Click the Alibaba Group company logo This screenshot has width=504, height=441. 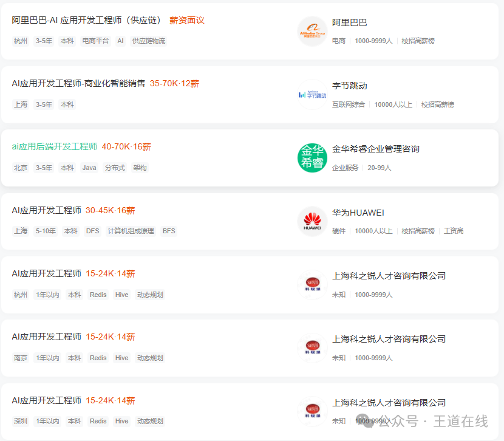(x=312, y=31)
